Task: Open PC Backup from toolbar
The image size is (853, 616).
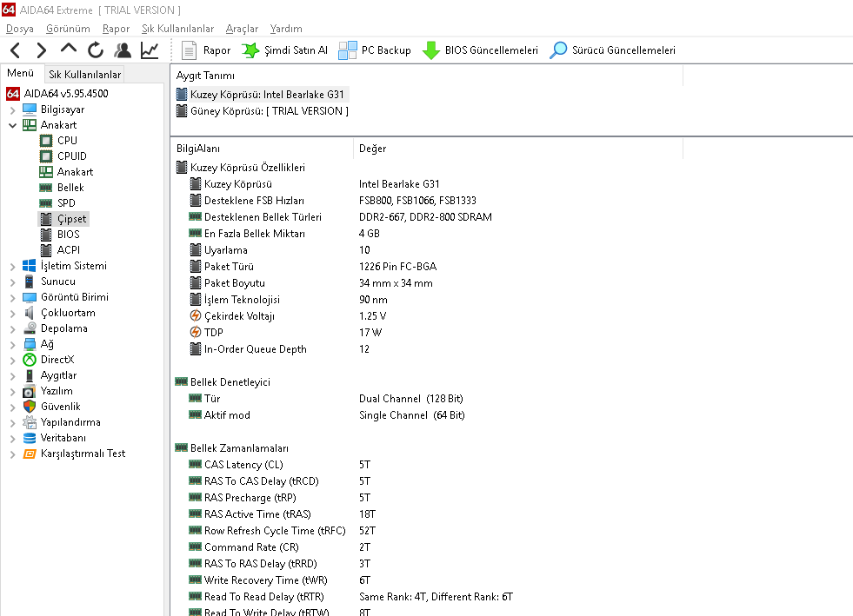Action: coord(374,50)
